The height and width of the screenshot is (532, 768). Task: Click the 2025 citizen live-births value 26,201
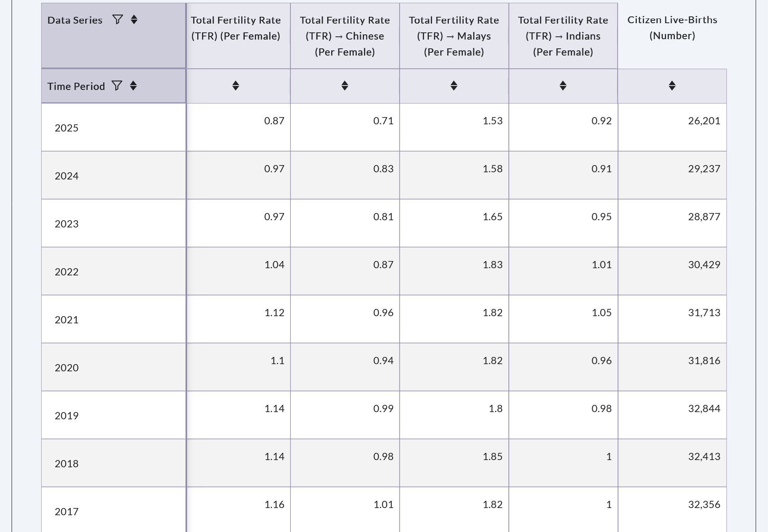coord(704,121)
